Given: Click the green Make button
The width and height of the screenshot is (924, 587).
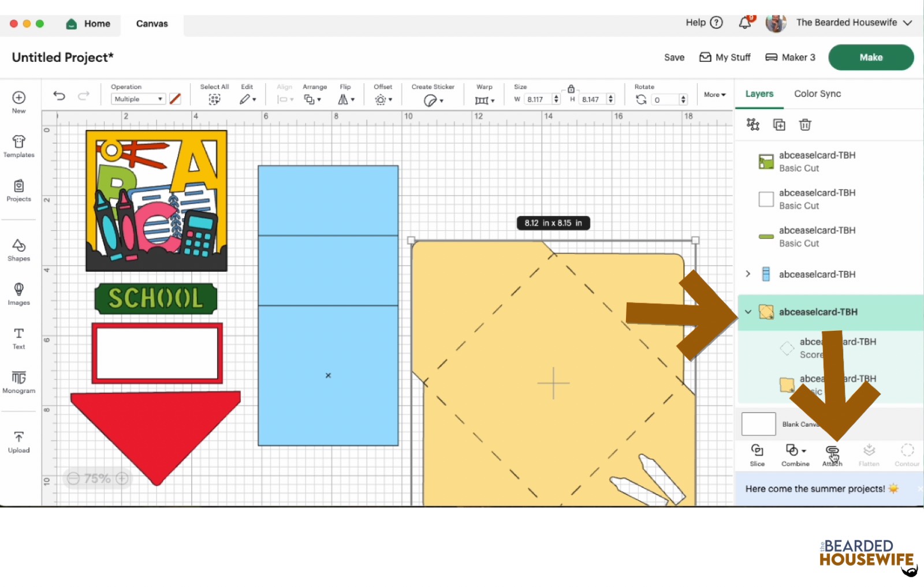Looking at the screenshot, I should [x=870, y=57].
